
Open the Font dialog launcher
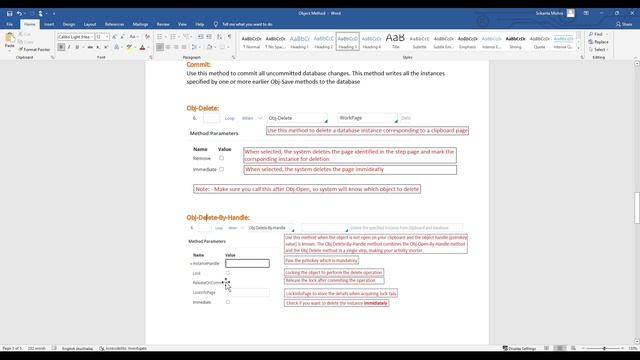pyautogui.click(x=151, y=58)
